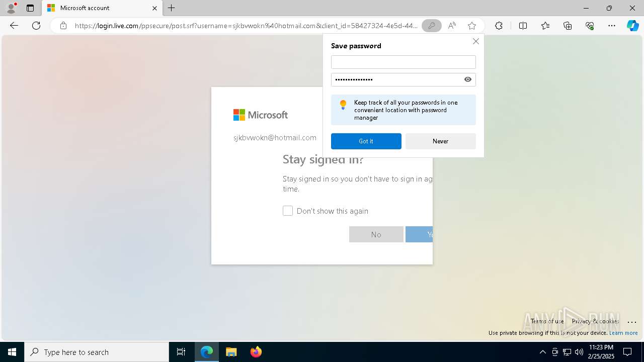Open Tab actions menu icon
The height and width of the screenshot is (362, 644).
(30, 8)
